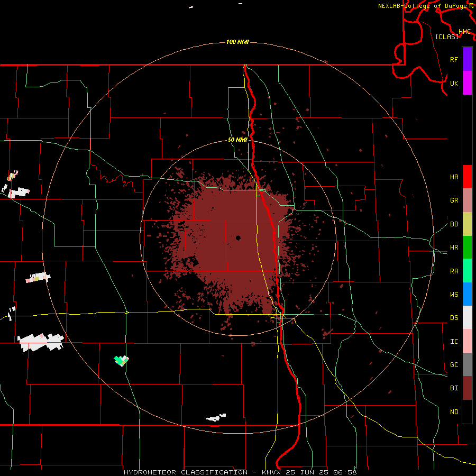The width and height of the screenshot is (476, 476).
Task: Select the GR pink legend swatch
Action: point(467,200)
